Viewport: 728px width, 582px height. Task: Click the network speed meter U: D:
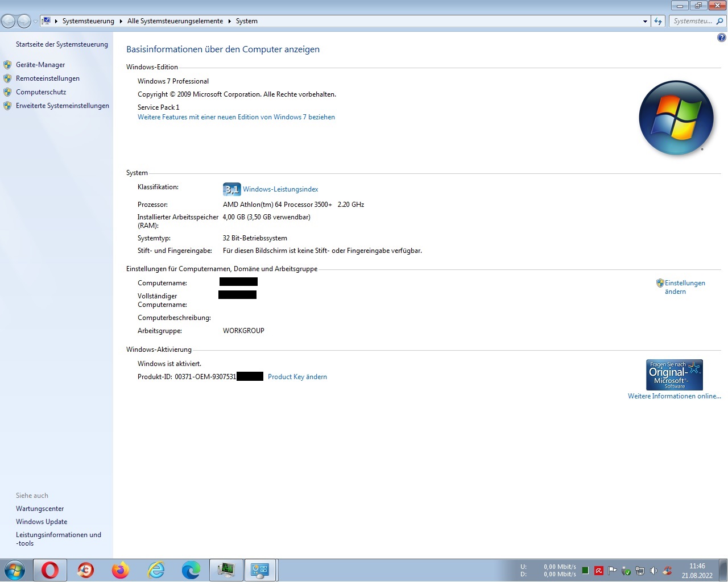coord(548,571)
